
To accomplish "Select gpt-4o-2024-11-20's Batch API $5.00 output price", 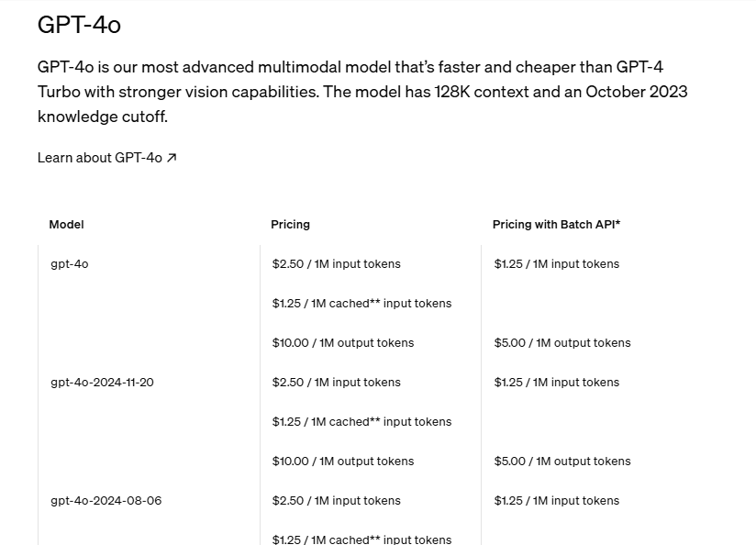I will 561,461.
